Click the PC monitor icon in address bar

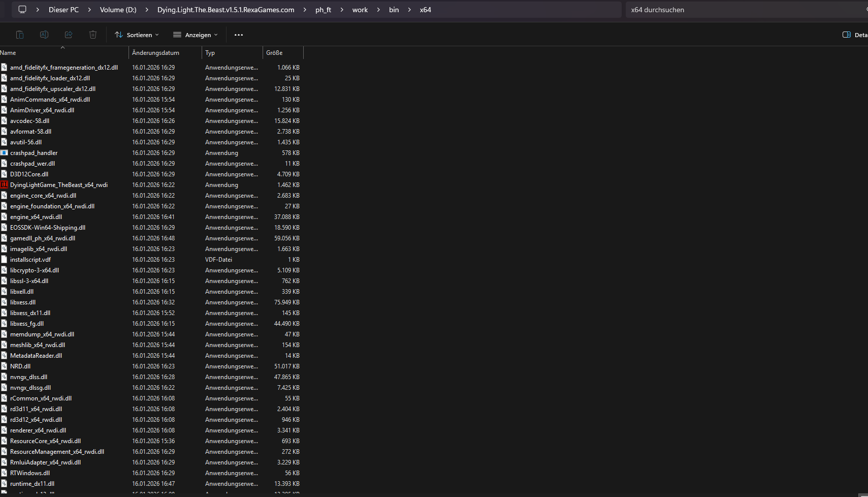coord(22,10)
